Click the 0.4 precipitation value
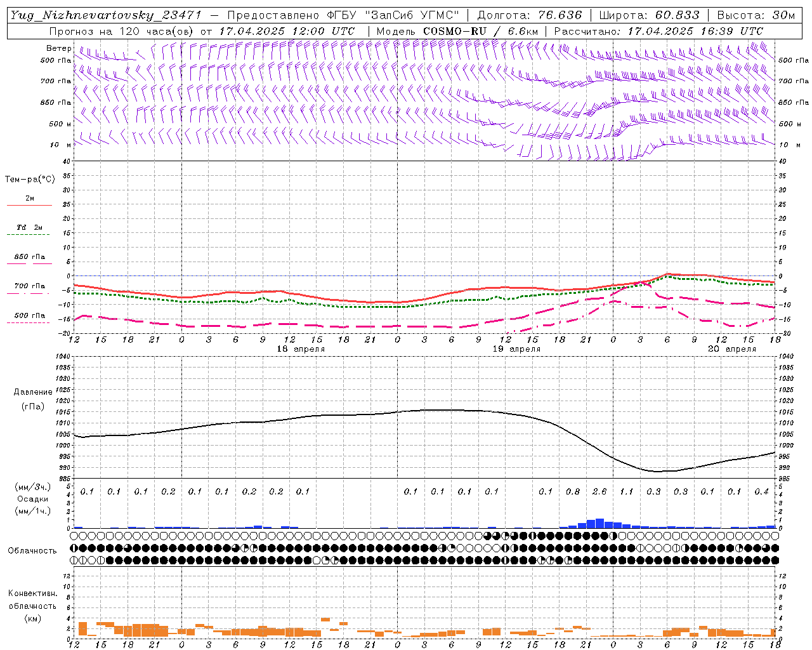This screenshot has width=812, height=650. pyautogui.click(x=761, y=491)
